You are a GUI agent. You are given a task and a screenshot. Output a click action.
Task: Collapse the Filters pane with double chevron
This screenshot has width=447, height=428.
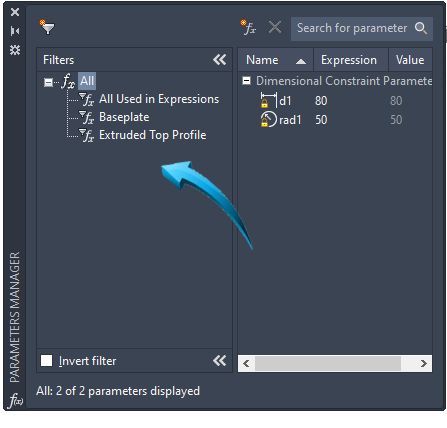(x=220, y=60)
